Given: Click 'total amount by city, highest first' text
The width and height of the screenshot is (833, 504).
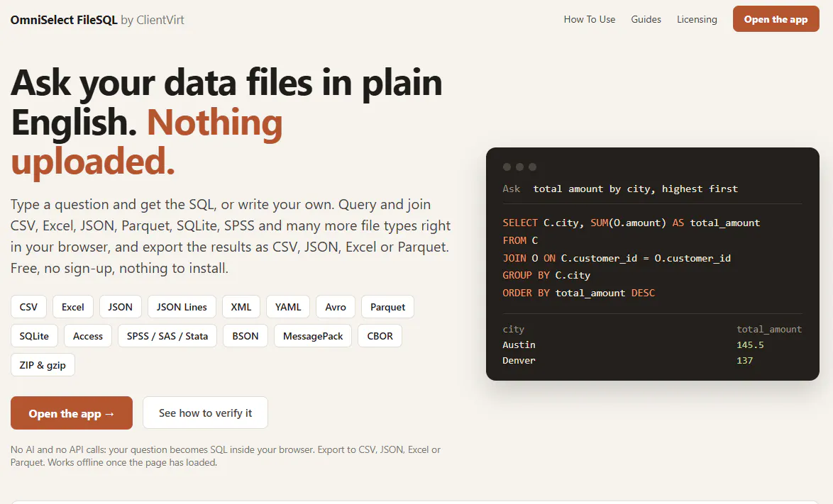Looking at the screenshot, I should [635, 189].
